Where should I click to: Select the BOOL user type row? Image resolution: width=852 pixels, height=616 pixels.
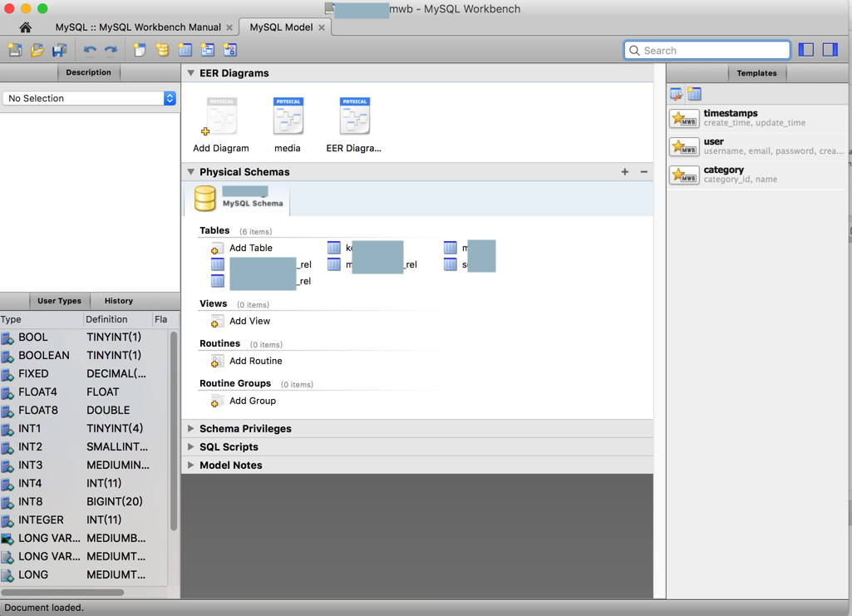(x=84, y=338)
